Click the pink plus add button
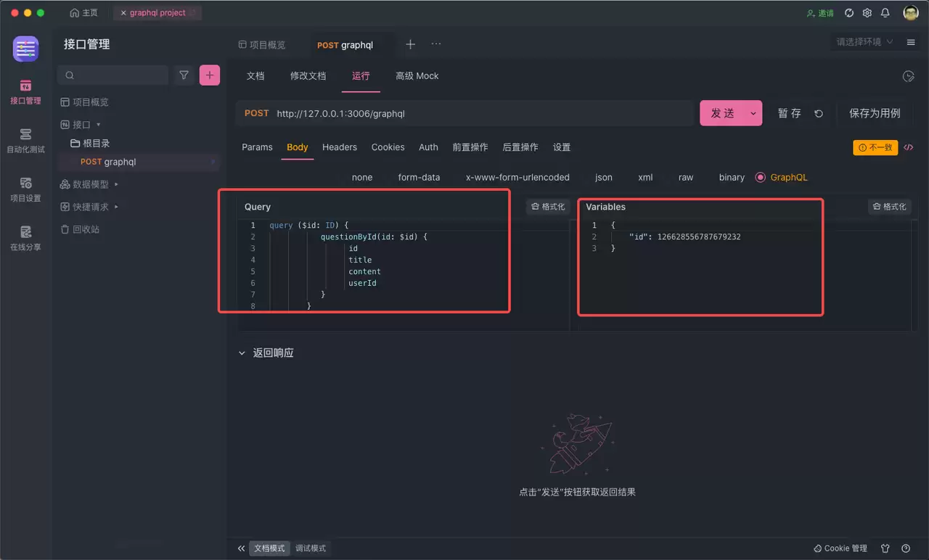The width and height of the screenshot is (929, 560). [x=210, y=75]
